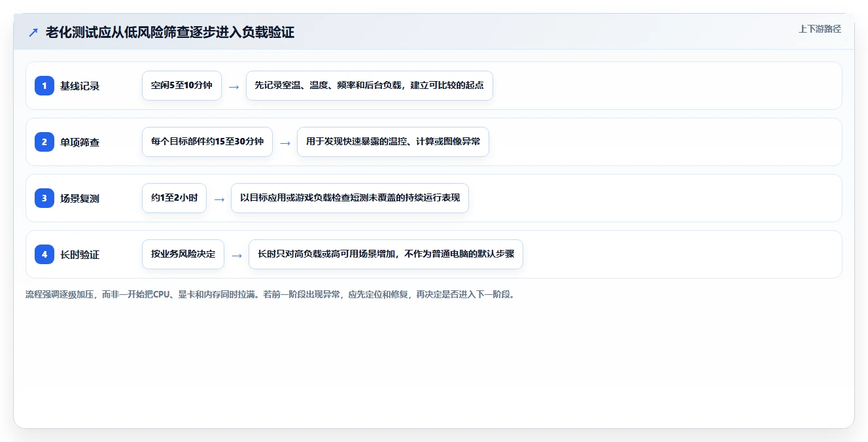This screenshot has width=868, height=442.
Task: Select the 场景复测 step label
Action: (80, 198)
